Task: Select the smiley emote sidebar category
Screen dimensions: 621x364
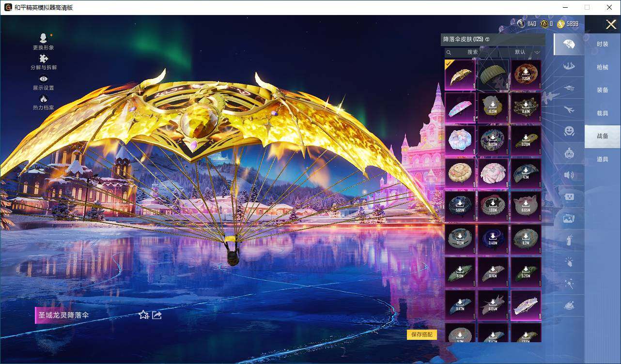Action: pos(569,131)
